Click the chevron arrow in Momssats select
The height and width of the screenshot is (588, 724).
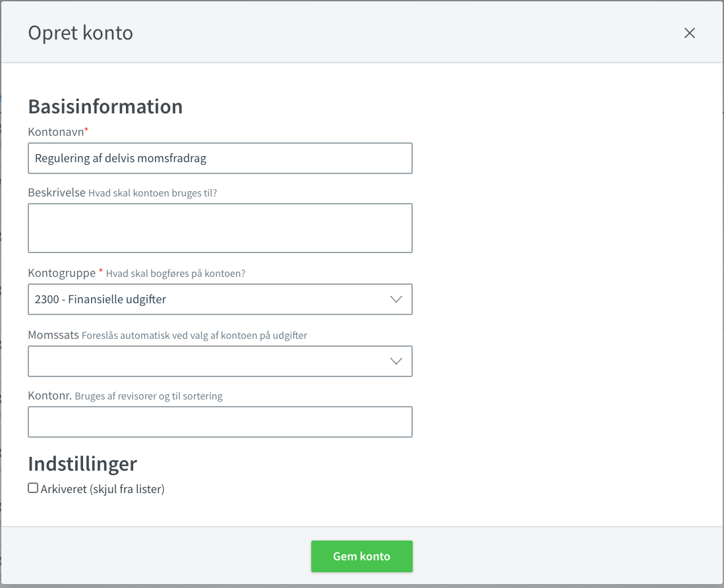click(x=396, y=361)
